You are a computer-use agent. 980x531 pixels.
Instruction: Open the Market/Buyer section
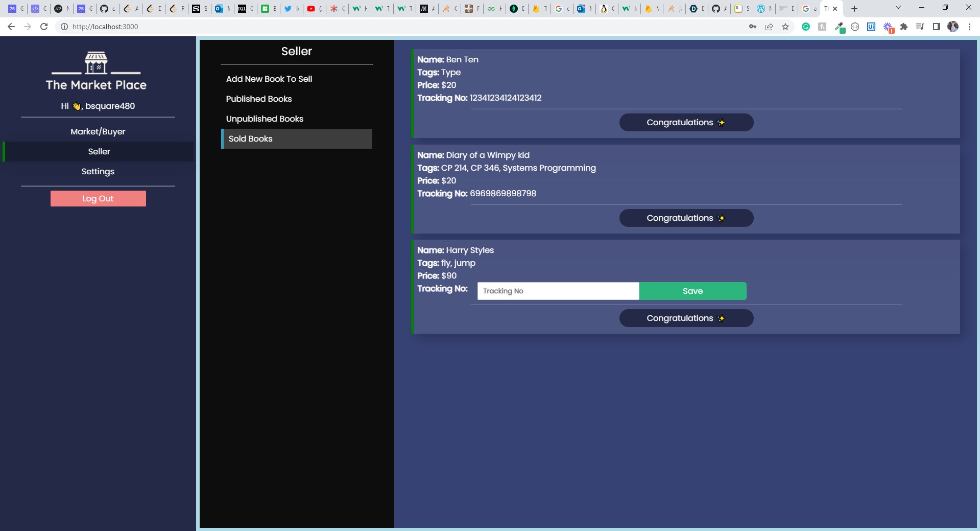[98, 131]
